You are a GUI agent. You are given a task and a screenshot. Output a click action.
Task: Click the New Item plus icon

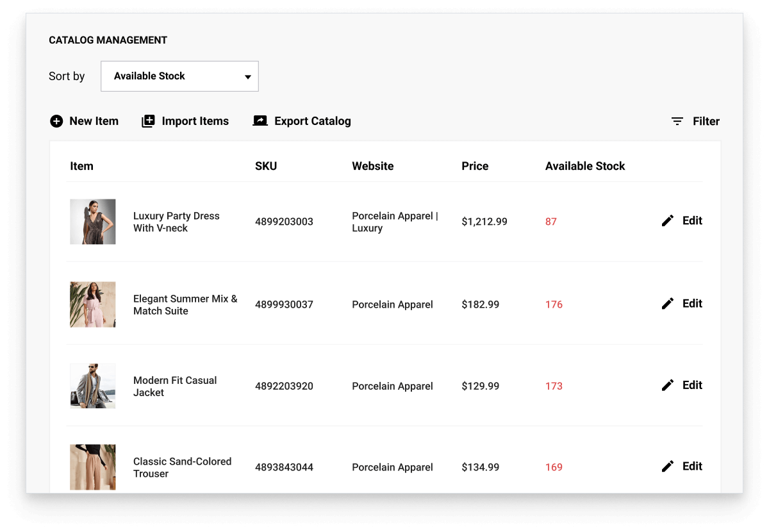tap(56, 121)
